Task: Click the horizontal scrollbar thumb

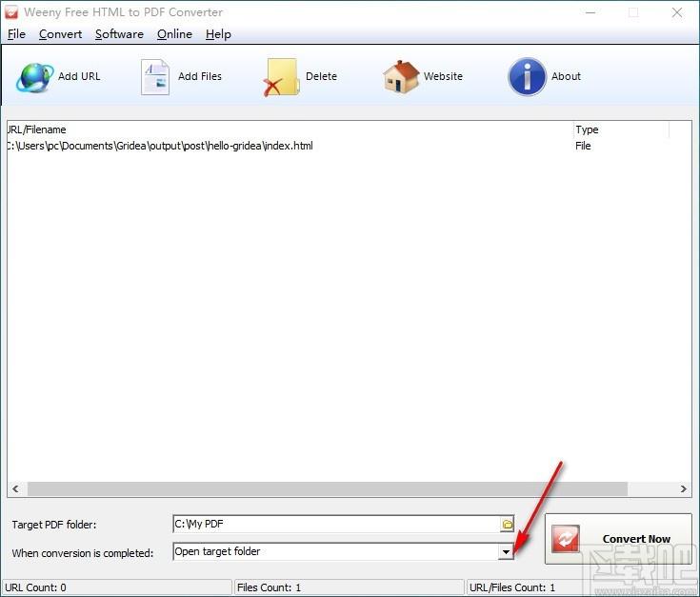Action: 328,488
